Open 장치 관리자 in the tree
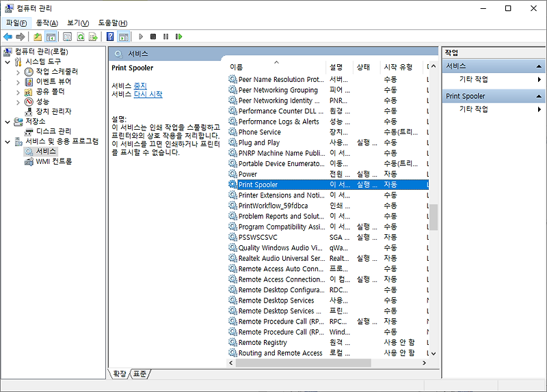Screen dimensions: 547x392 [53, 111]
